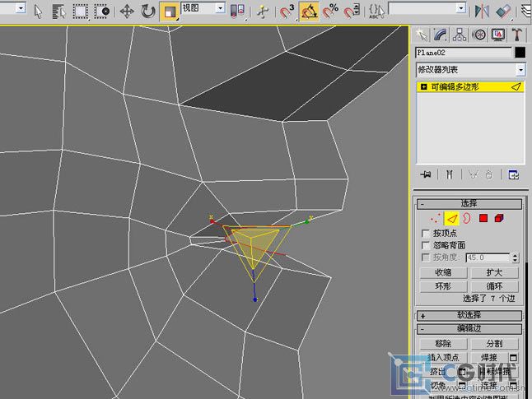Click the disabled 按角度 checkbox
The height and width of the screenshot is (399, 532).
426,257
